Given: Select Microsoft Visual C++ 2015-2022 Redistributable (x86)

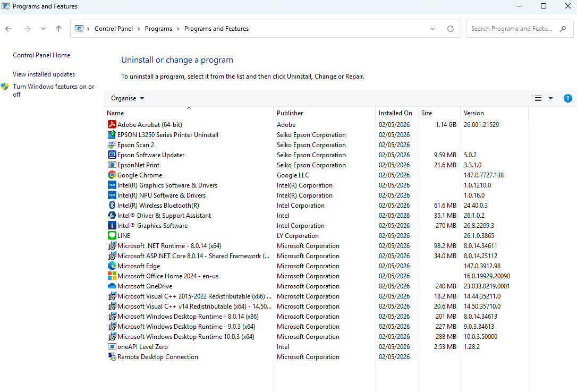Looking at the screenshot, I should [194, 296].
